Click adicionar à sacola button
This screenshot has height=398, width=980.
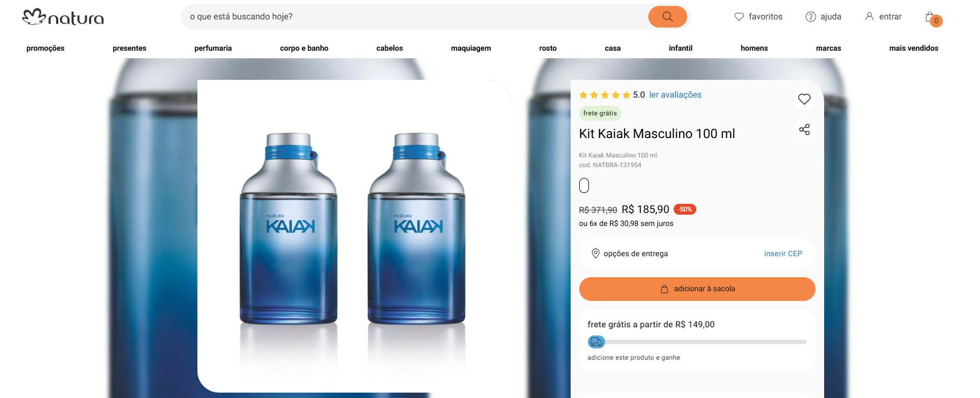tap(697, 289)
